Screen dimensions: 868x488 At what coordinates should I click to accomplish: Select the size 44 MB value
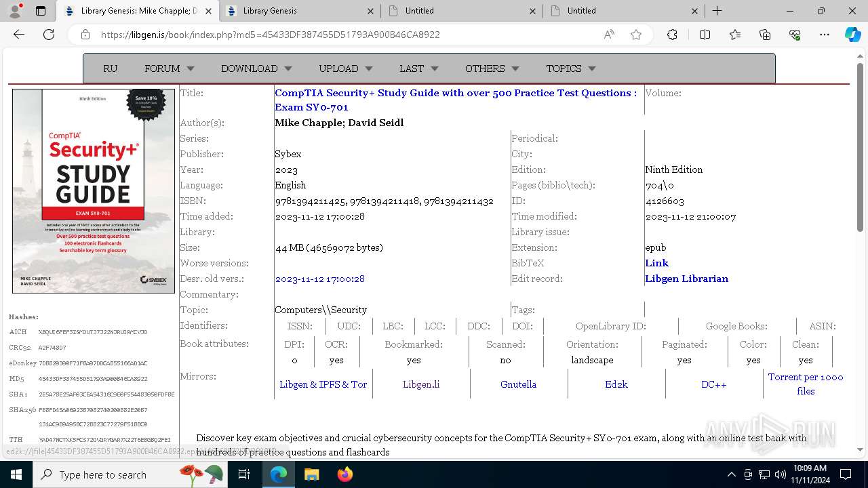(329, 247)
